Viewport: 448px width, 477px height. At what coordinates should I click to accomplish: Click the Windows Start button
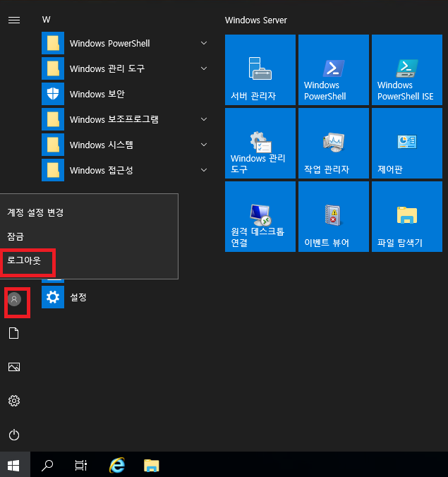(14, 465)
